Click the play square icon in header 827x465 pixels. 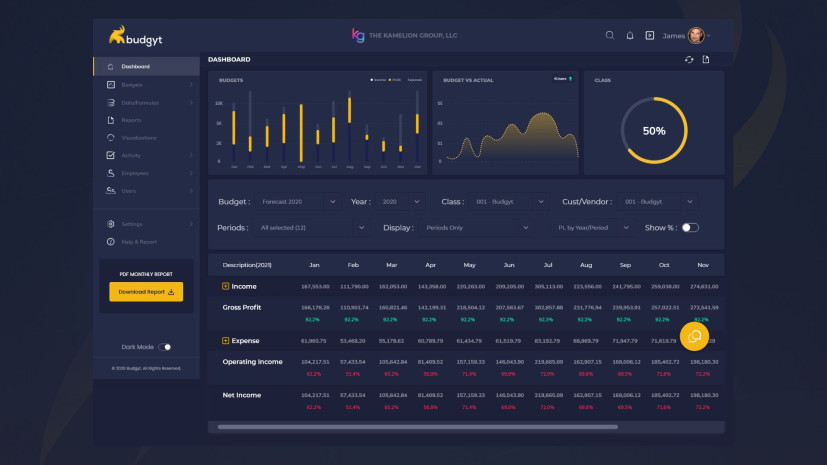click(x=649, y=35)
